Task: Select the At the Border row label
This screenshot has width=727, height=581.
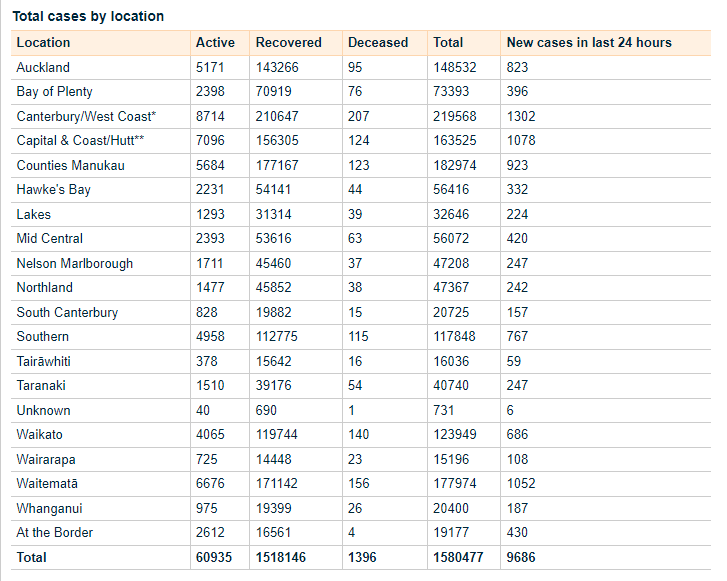Action: 55,532
